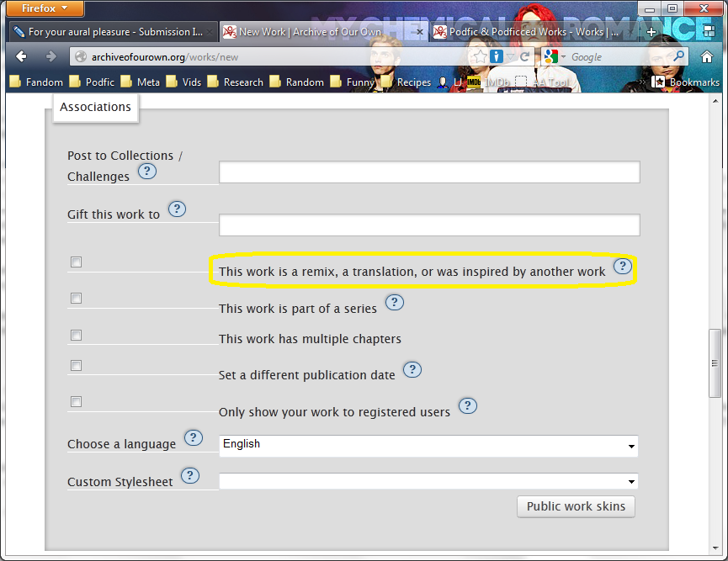Open the Research bookmarks folder
Viewport: 728px width, 561px height.
pos(236,82)
